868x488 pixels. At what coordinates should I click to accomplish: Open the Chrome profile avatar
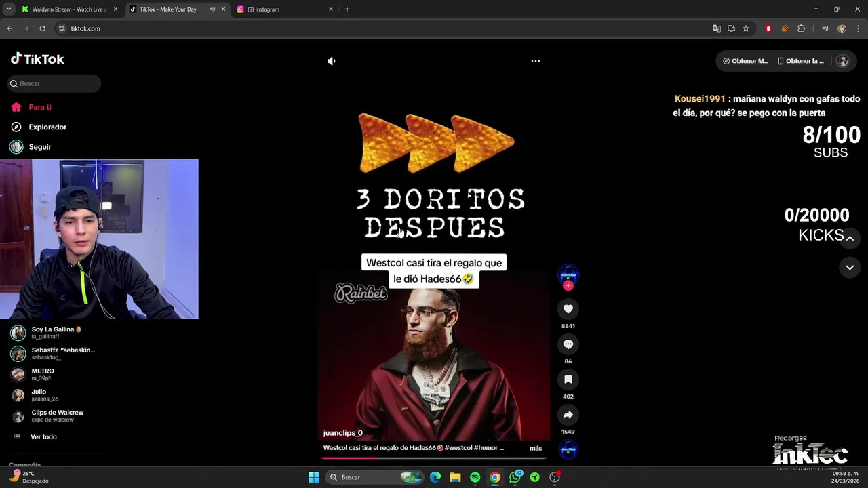click(x=842, y=28)
